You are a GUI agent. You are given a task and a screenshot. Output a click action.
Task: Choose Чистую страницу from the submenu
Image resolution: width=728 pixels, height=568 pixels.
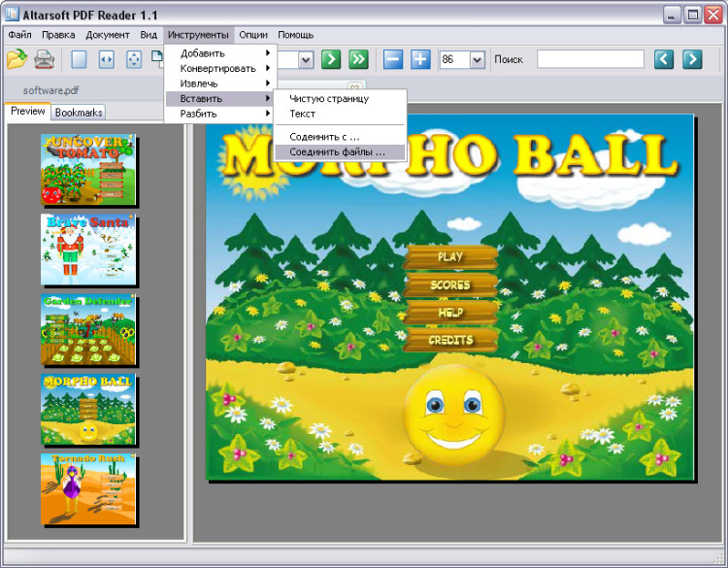pos(329,98)
